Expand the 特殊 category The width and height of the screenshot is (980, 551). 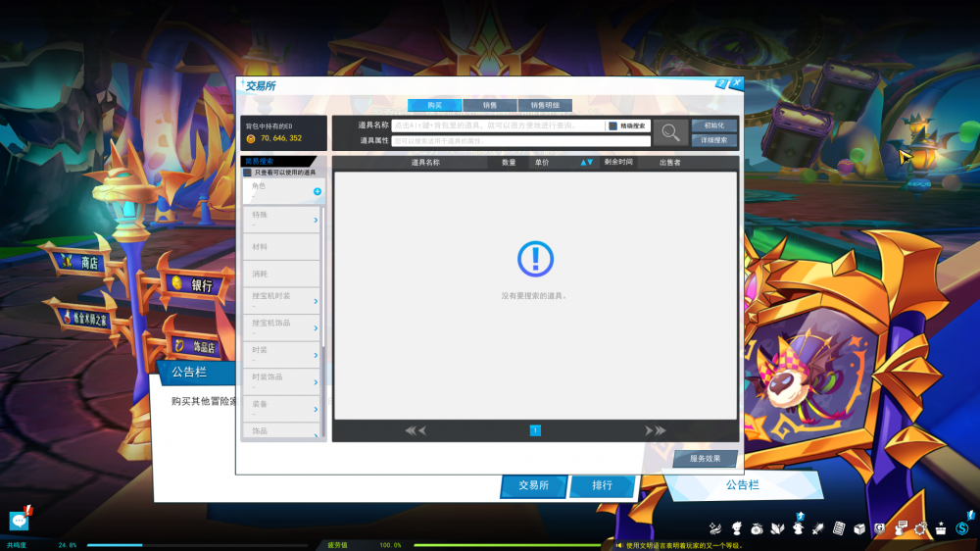[x=281, y=220]
